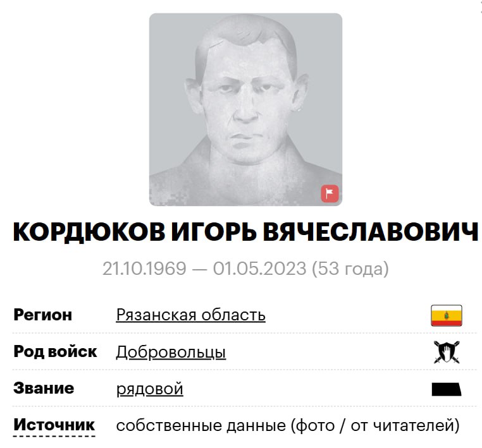Open the Добровольцы branch link
The width and height of the screenshot is (482, 448).
click(x=171, y=352)
